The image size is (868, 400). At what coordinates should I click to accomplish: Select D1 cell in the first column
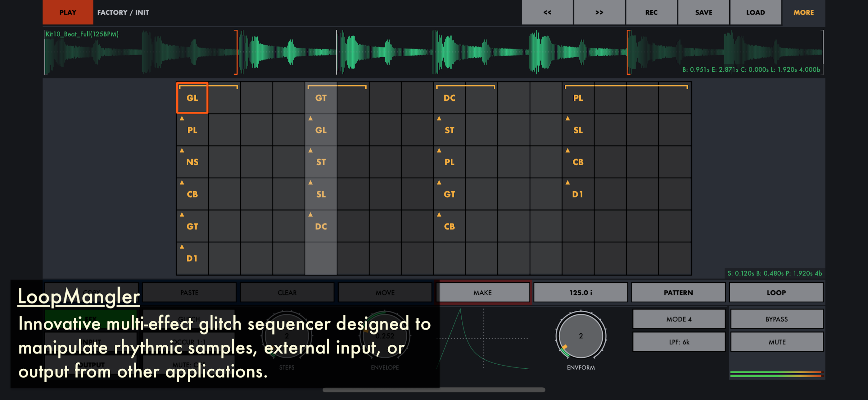click(x=192, y=258)
